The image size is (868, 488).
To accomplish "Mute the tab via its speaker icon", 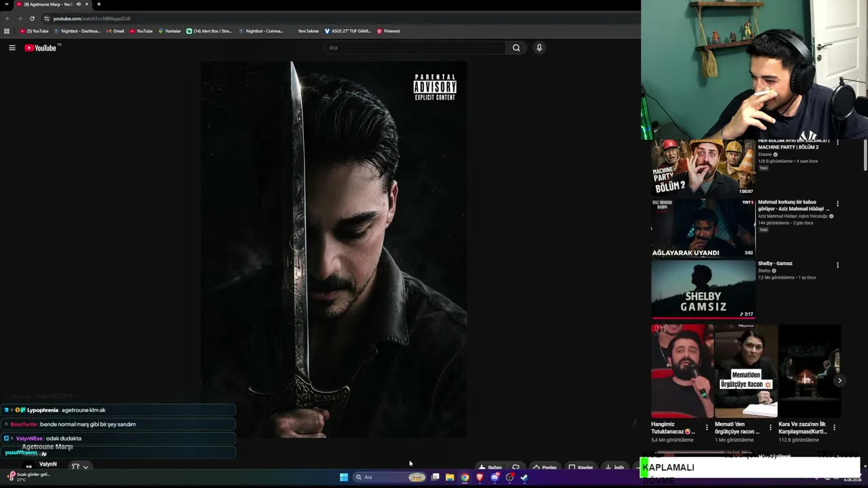I will pyautogui.click(x=78, y=4).
